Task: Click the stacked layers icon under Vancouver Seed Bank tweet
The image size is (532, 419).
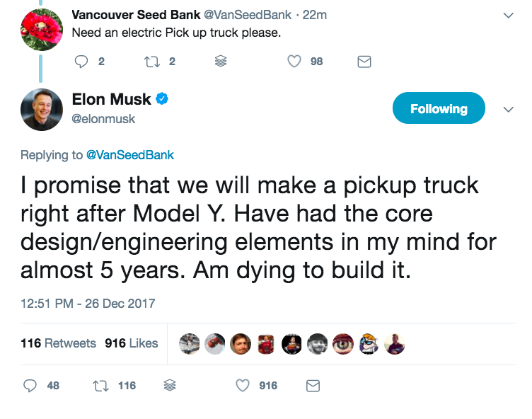Action: pyautogui.click(x=221, y=62)
